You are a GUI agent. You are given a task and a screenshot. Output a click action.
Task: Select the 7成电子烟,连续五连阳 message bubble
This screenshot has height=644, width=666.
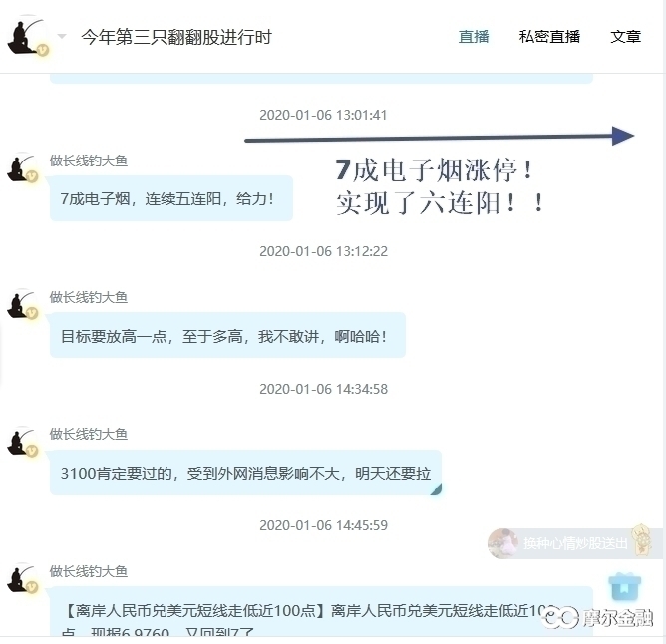(x=171, y=198)
